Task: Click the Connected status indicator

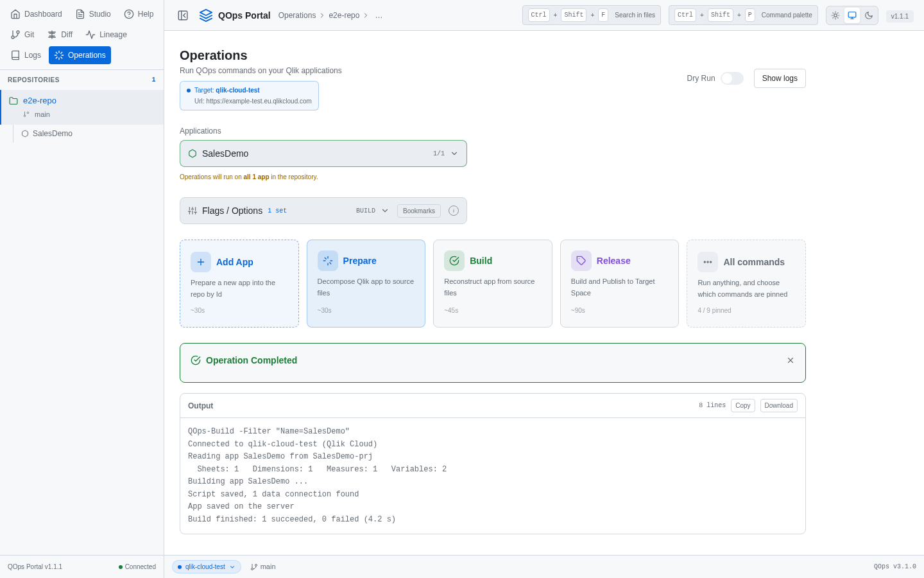Action: (x=137, y=567)
